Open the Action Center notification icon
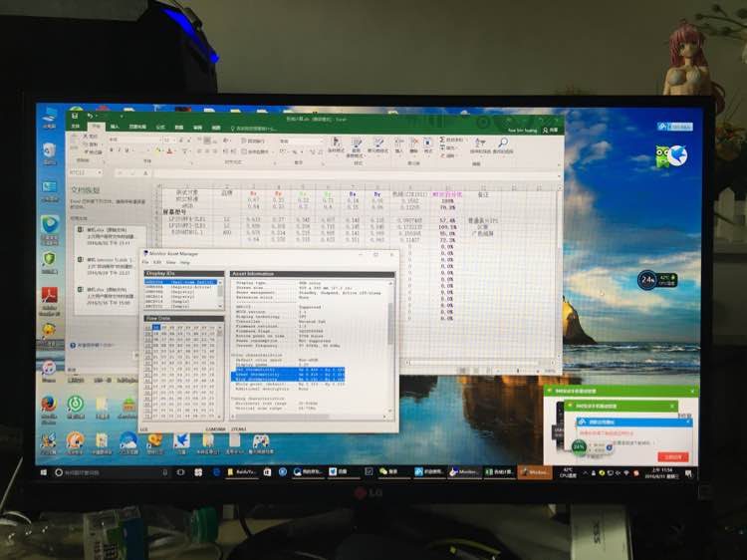The height and width of the screenshot is (560, 747). [x=689, y=473]
